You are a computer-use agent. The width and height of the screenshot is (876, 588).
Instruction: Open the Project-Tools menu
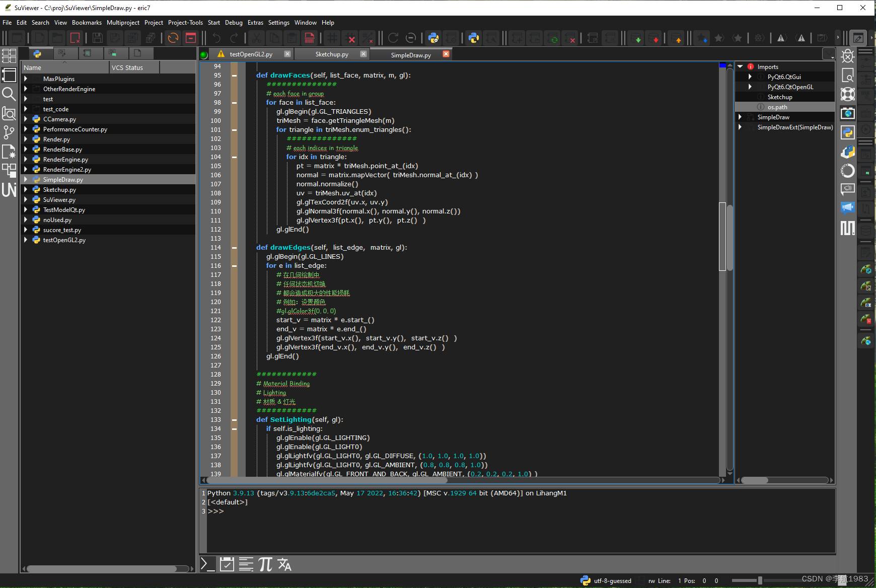point(185,23)
